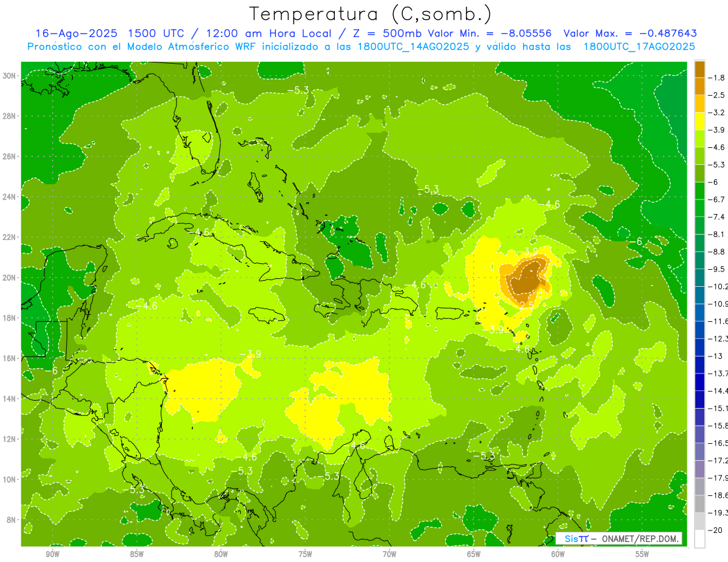Click the "30N" latitude label
The width and height of the screenshot is (728, 562).
[x=10, y=76]
